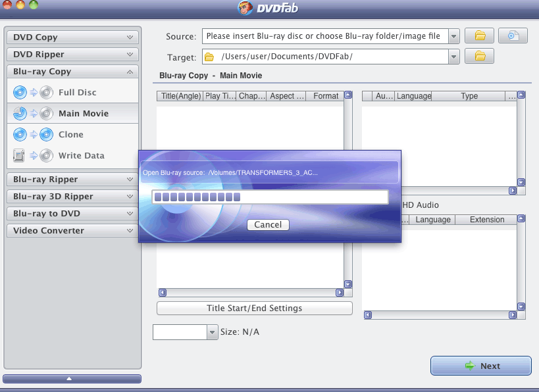
Task: Click subtitle list scroll left arrow
Action: 368,314
